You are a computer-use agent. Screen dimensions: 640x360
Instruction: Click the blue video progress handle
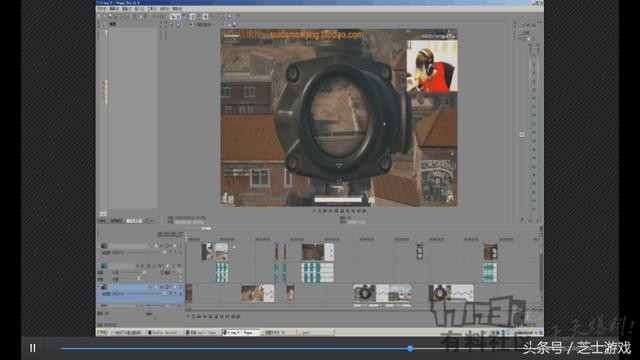point(410,348)
